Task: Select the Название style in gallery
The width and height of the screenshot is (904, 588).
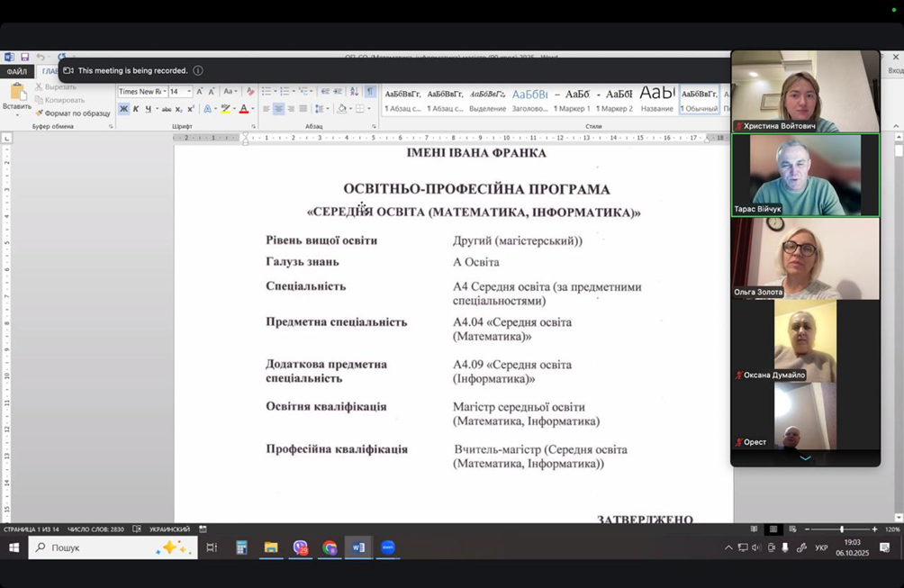Action: [656, 97]
